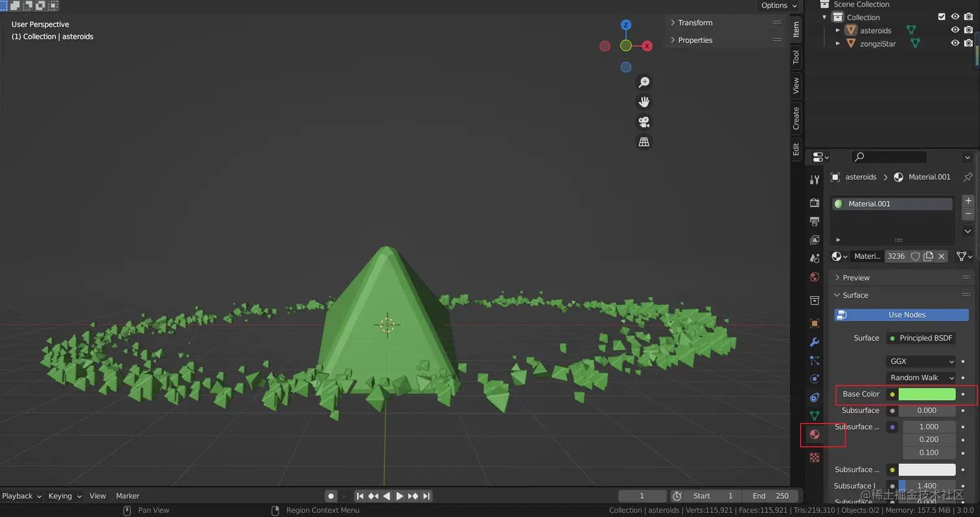Open the timeline Marker menu
980x517 pixels.
[128, 496]
